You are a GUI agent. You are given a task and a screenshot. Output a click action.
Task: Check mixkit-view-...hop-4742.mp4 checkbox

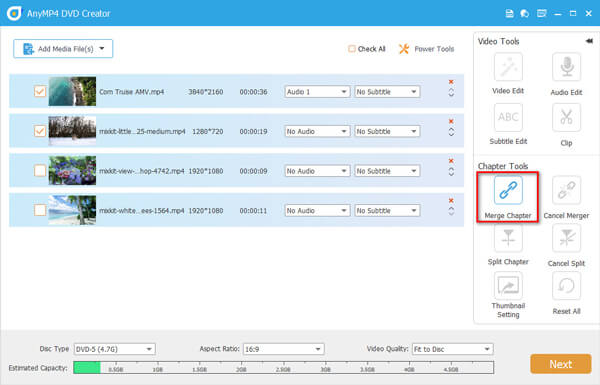click(40, 170)
